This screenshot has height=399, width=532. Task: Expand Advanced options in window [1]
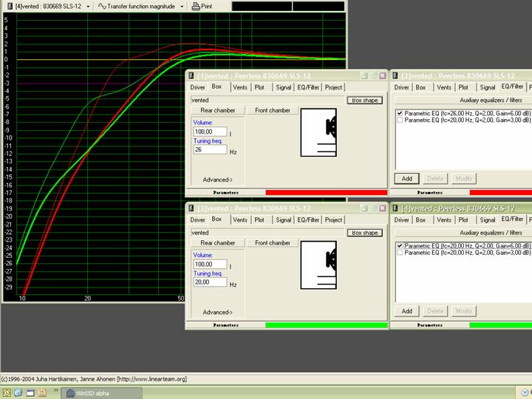click(x=217, y=179)
